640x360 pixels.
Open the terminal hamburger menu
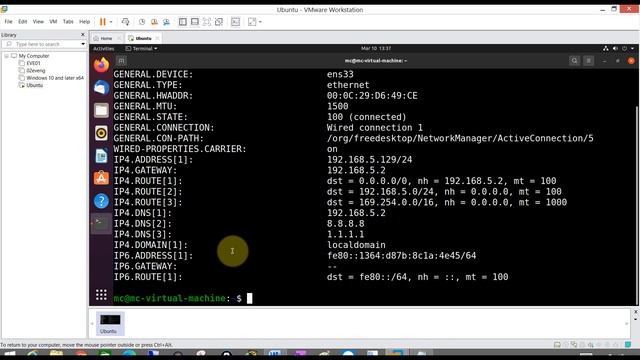coord(589,61)
